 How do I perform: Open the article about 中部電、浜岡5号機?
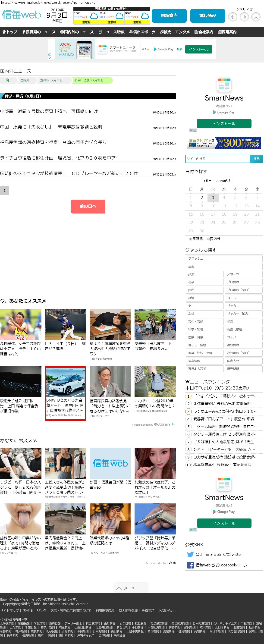coord(49,111)
